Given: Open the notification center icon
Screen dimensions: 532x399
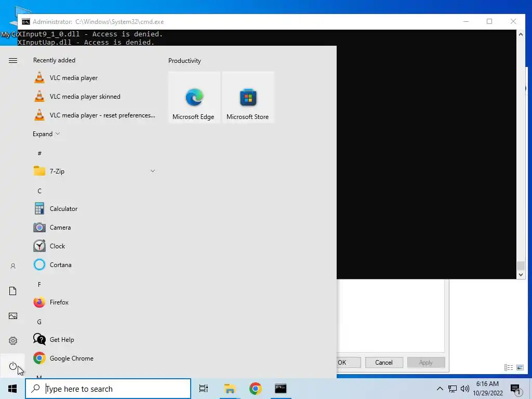Looking at the screenshot, I should point(515,389).
